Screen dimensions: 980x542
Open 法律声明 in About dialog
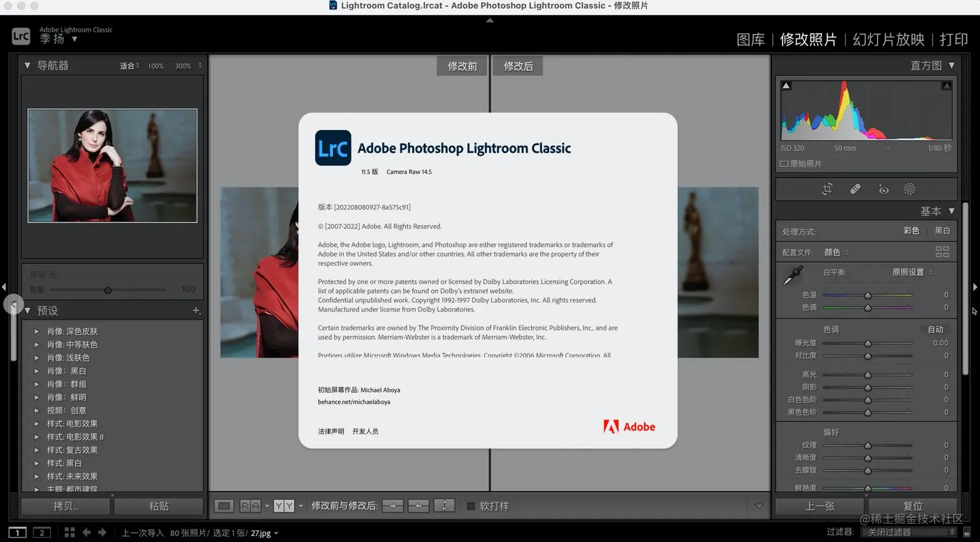click(x=331, y=431)
